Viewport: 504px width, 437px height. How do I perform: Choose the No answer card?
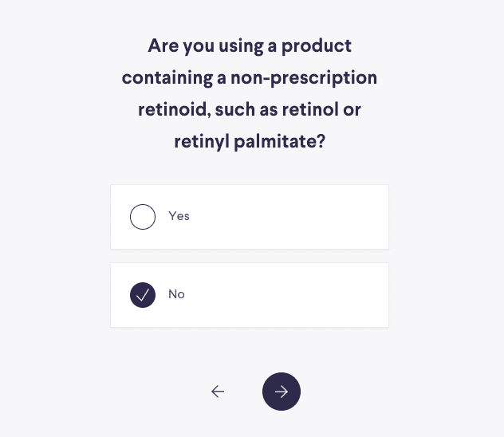pyautogui.click(x=249, y=295)
